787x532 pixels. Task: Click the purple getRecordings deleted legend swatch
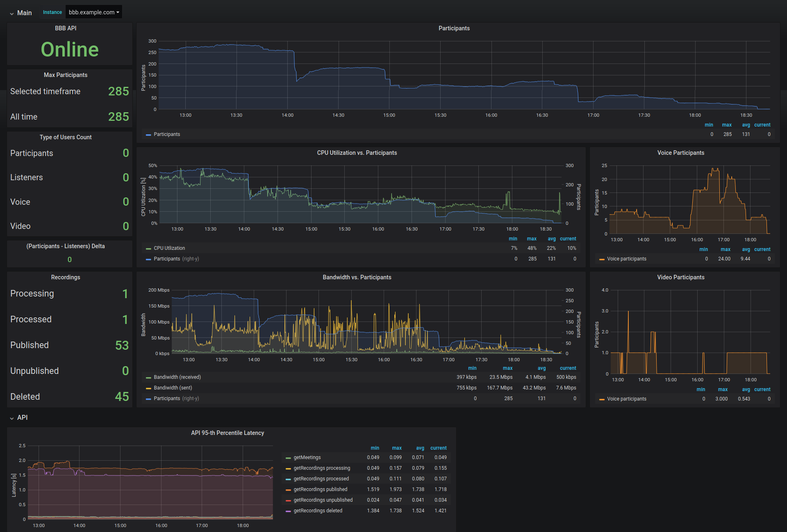[288, 511]
